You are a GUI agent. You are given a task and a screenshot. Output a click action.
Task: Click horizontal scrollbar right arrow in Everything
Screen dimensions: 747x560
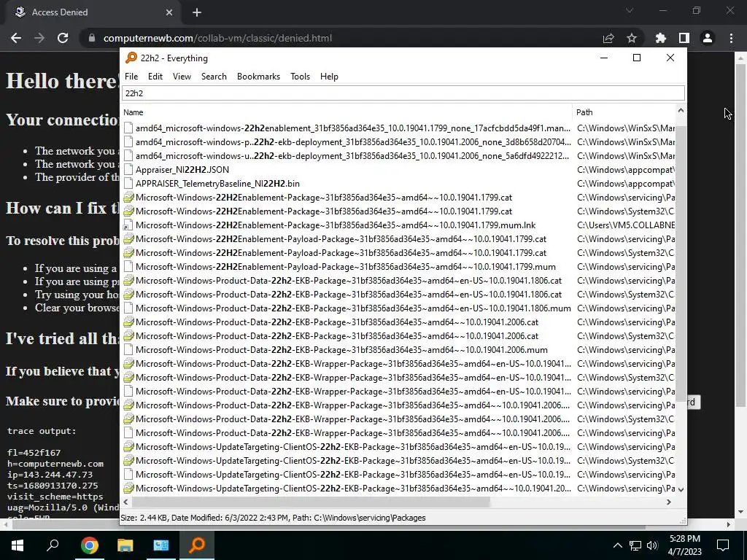[x=669, y=502]
